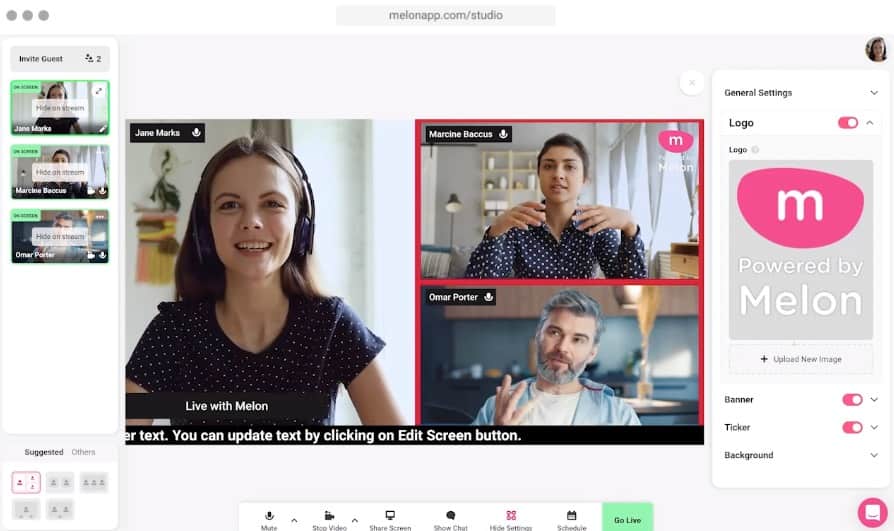Click mic icon beside Marcine Baccus stage label
Screen dimensions: 894x531
(x=503, y=134)
